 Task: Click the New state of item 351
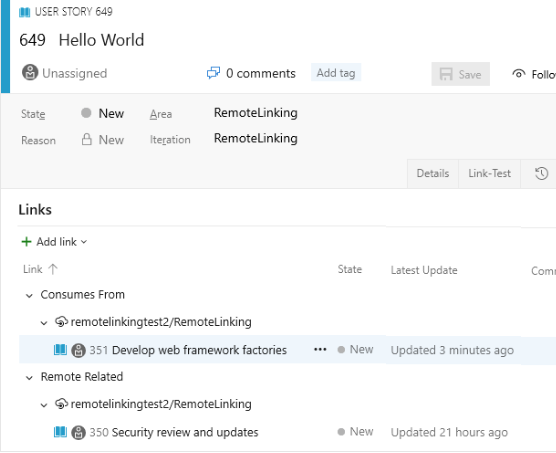(361, 349)
